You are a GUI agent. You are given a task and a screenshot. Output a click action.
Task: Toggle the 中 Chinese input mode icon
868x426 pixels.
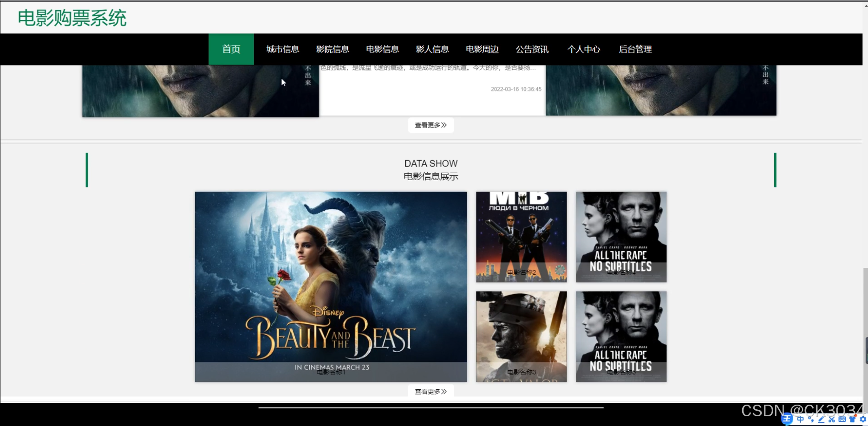(x=800, y=420)
